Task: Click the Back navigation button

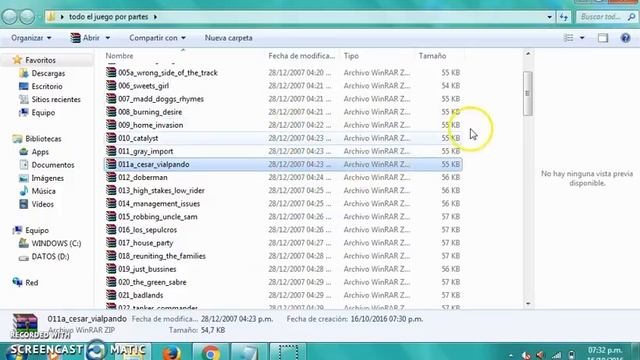Action: point(10,17)
